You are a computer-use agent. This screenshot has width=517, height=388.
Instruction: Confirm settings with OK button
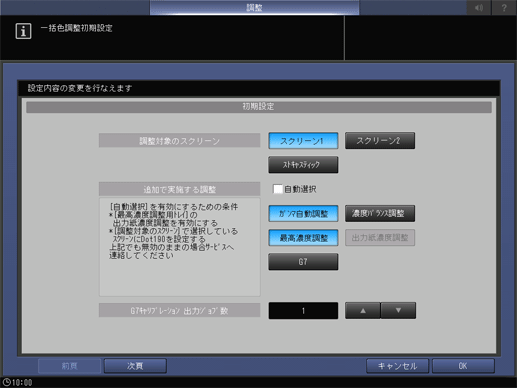coord(463,366)
